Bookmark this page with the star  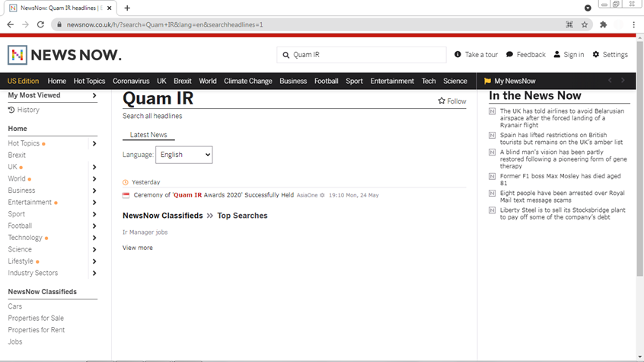[x=585, y=24]
